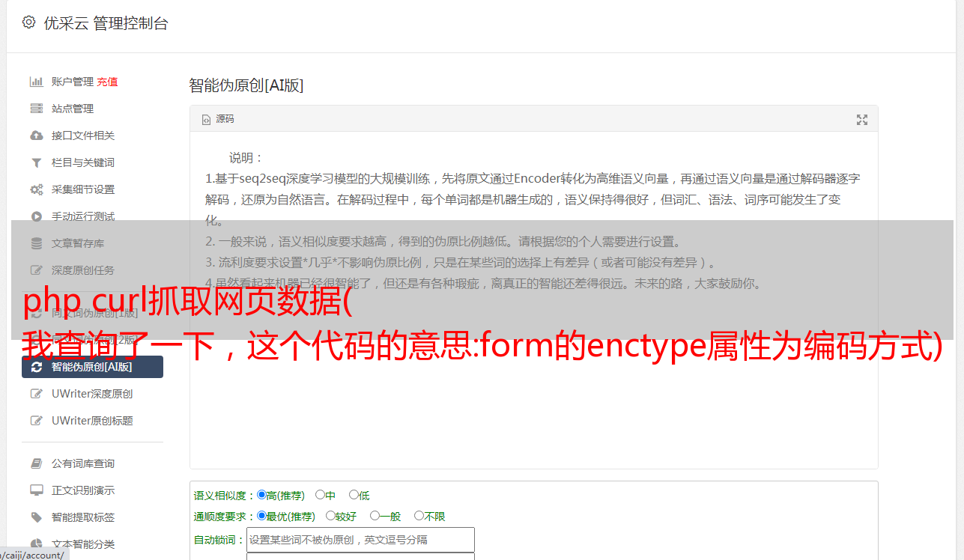This screenshot has width=964, height=560.
Task: Click the filter funnel icon for 栏目与关键词
Action: (x=36, y=162)
